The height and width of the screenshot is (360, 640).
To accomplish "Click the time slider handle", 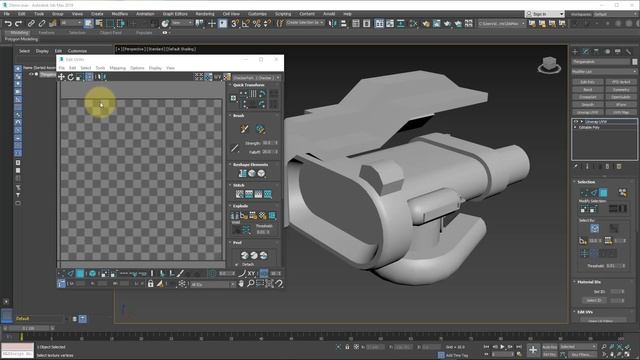I will click(x=29, y=328).
